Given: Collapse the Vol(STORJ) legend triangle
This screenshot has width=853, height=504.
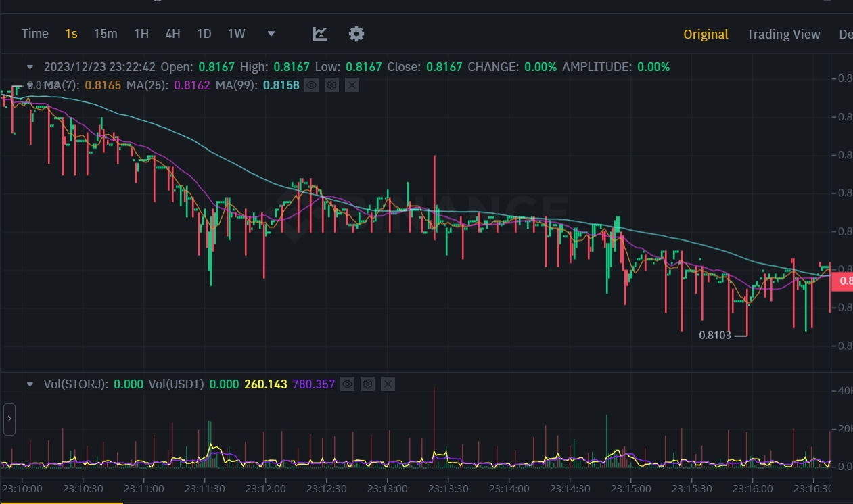Looking at the screenshot, I should (30, 384).
